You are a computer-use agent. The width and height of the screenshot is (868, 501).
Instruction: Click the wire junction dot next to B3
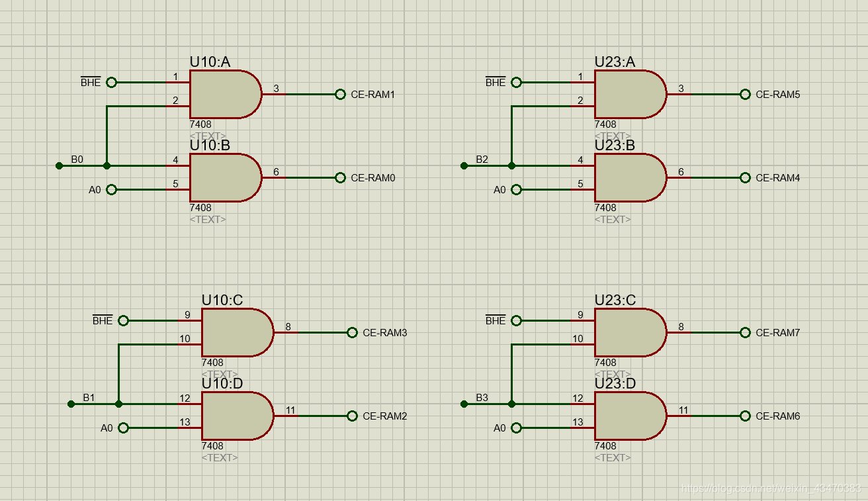pos(511,404)
